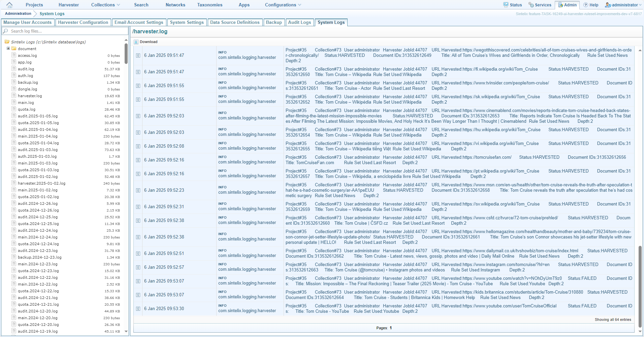
Task: Click the Home icon in the navigation bar
Action: pyautogui.click(x=9, y=5)
